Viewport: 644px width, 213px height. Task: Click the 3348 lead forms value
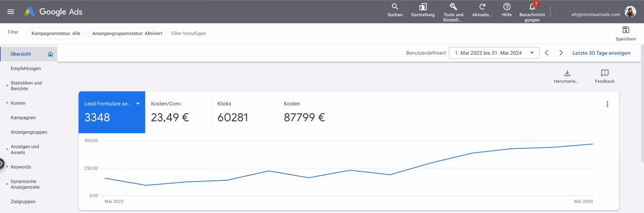97,117
